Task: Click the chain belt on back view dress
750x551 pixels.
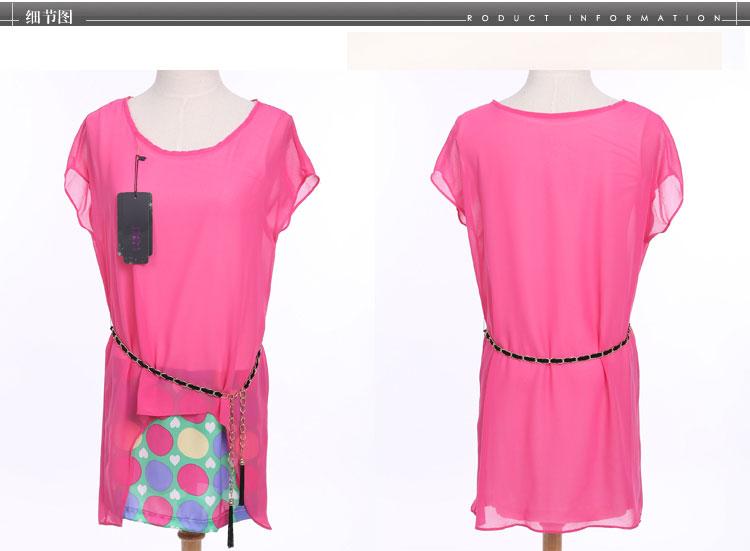Action: click(x=557, y=347)
